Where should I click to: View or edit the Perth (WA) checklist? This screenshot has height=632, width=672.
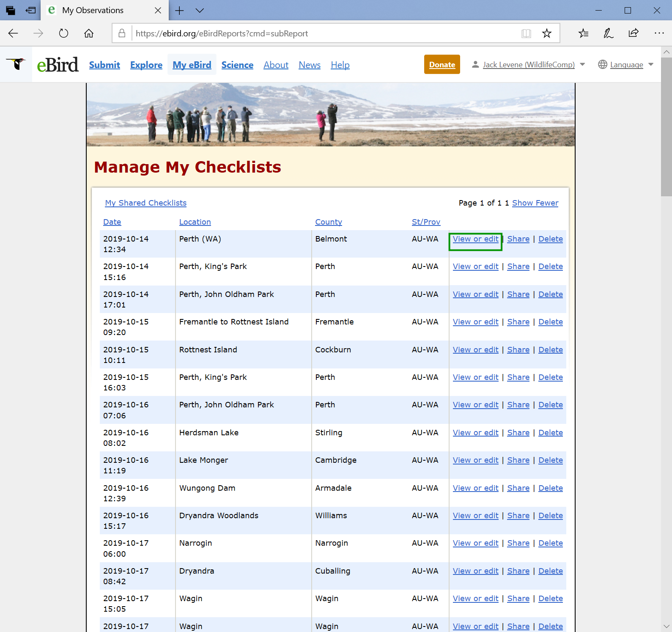pos(475,239)
